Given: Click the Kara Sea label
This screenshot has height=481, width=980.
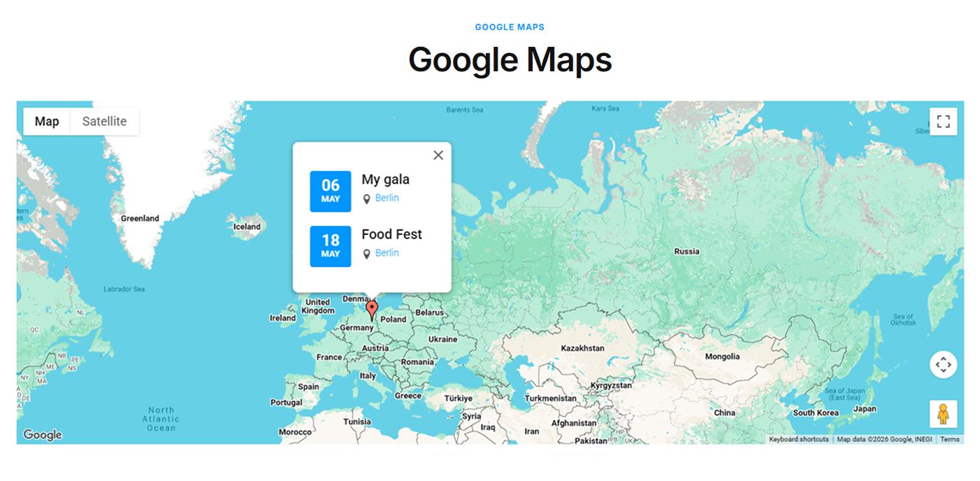Looking at the screenshot, I should coord(605,108).
